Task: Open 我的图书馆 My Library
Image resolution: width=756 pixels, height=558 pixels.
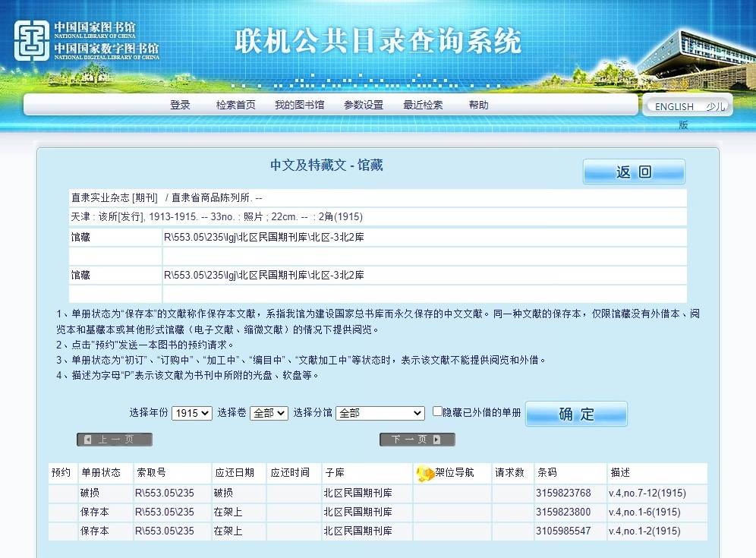Action: click(x=299, y=105)
